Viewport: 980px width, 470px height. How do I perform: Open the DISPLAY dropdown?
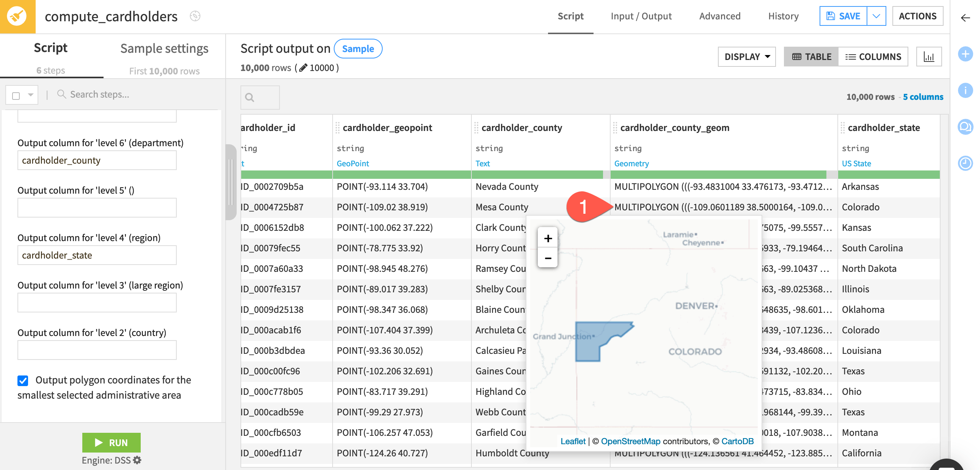[x=746, y=57]
